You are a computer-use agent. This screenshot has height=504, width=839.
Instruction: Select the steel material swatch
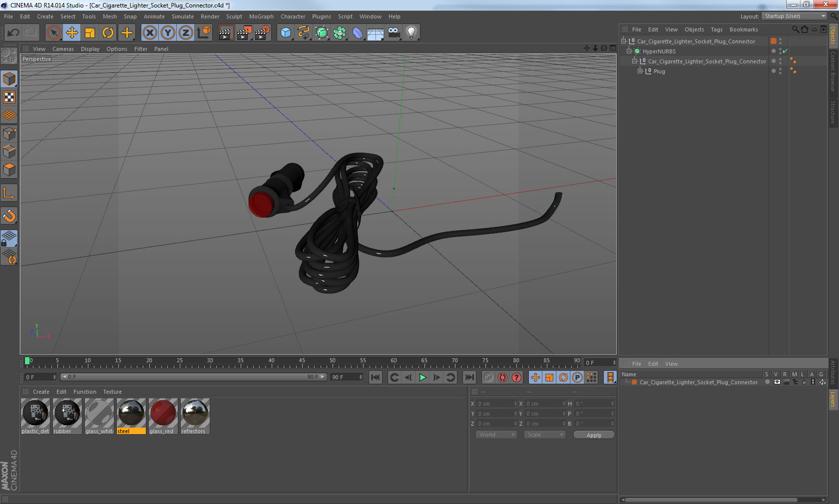pyautogui.click(x=131, y=416)
